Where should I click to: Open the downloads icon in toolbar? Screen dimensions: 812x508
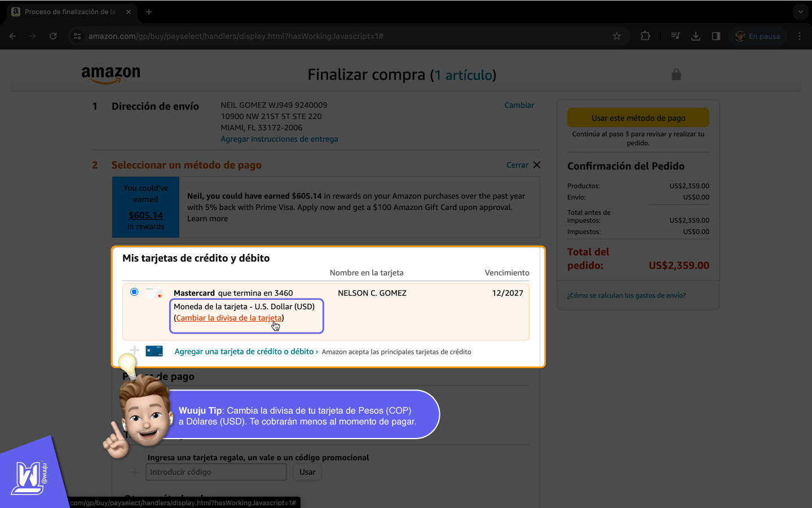696,36
